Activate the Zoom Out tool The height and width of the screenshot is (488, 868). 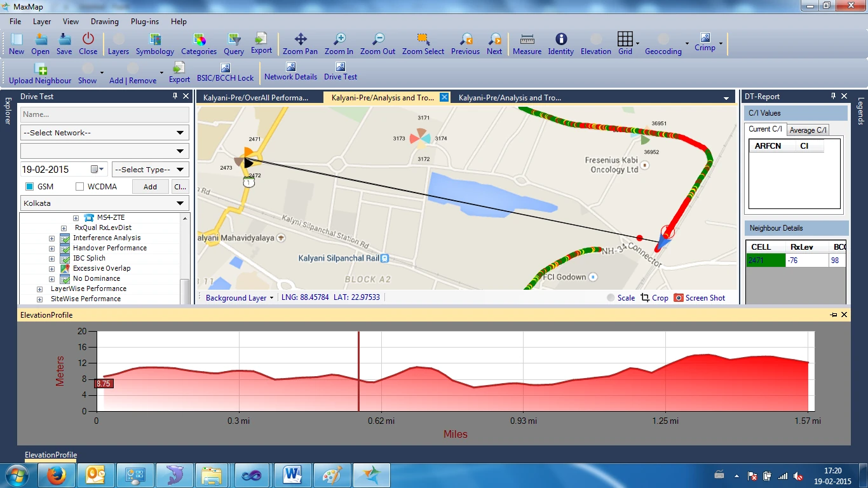click(x=377, y=44)
